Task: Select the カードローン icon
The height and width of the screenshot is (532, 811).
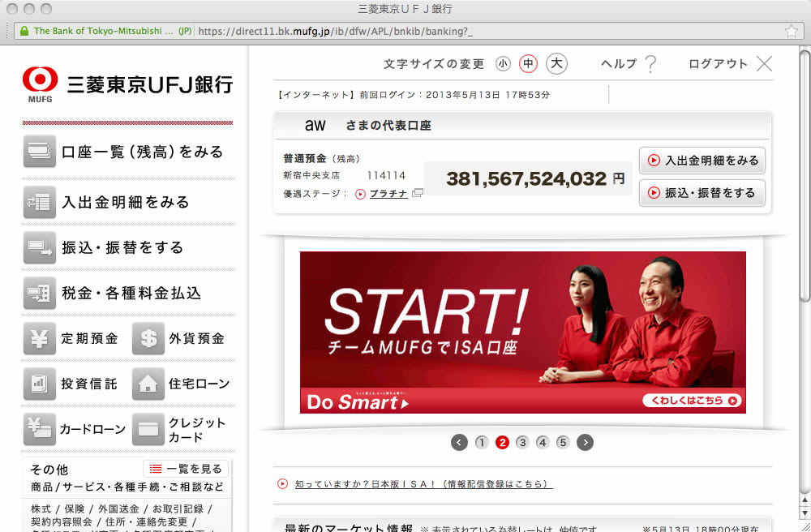Action: [39, 429]
